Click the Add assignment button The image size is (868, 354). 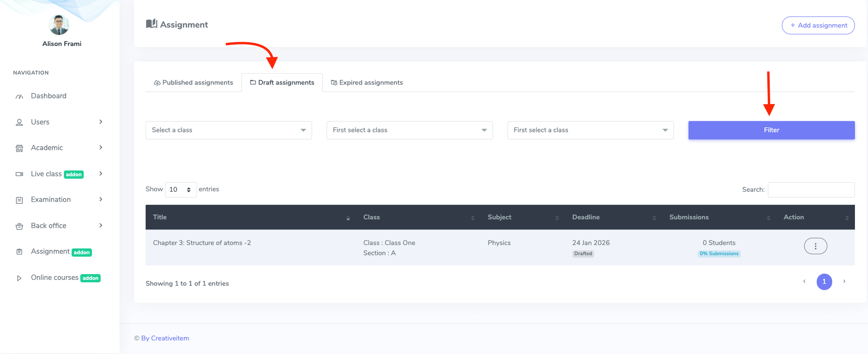tap(818, 26)
